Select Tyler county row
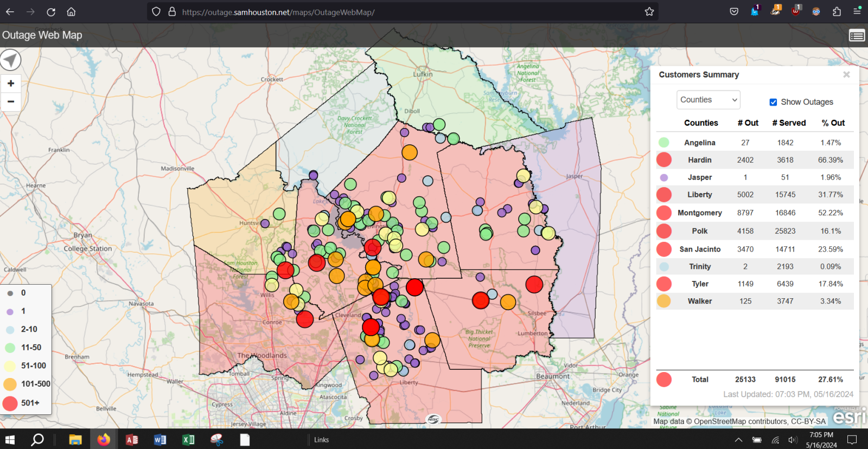The height and width of the screenshot is (449, 868). tap(755, 284)
